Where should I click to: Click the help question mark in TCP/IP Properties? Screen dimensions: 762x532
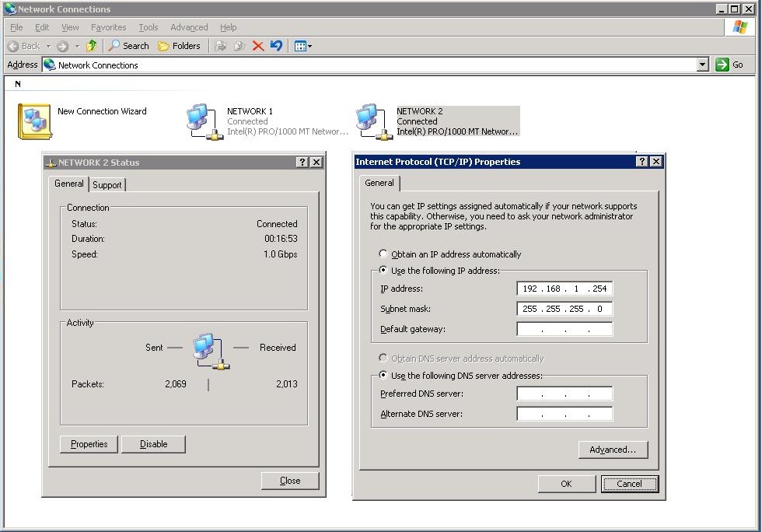pos(642,162)
